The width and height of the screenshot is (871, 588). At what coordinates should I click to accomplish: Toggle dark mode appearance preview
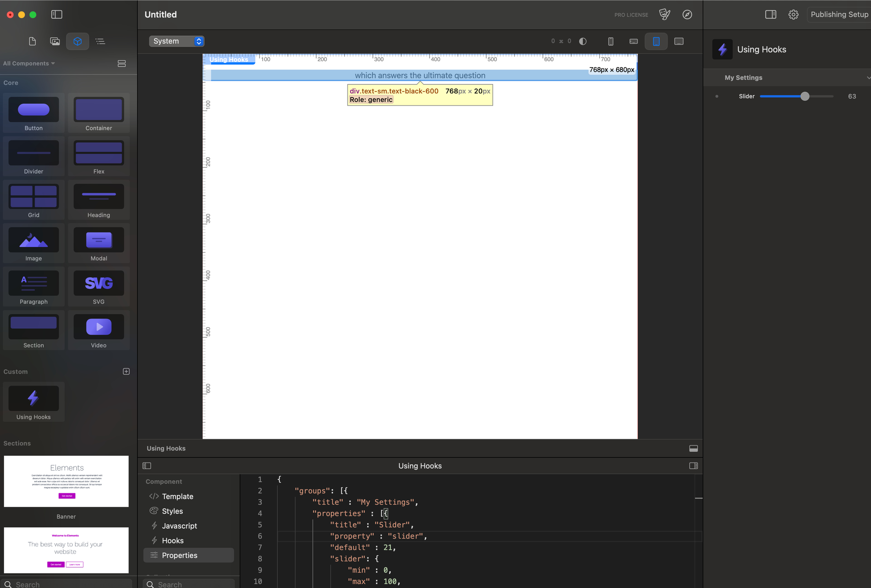[x=583, y=41]
